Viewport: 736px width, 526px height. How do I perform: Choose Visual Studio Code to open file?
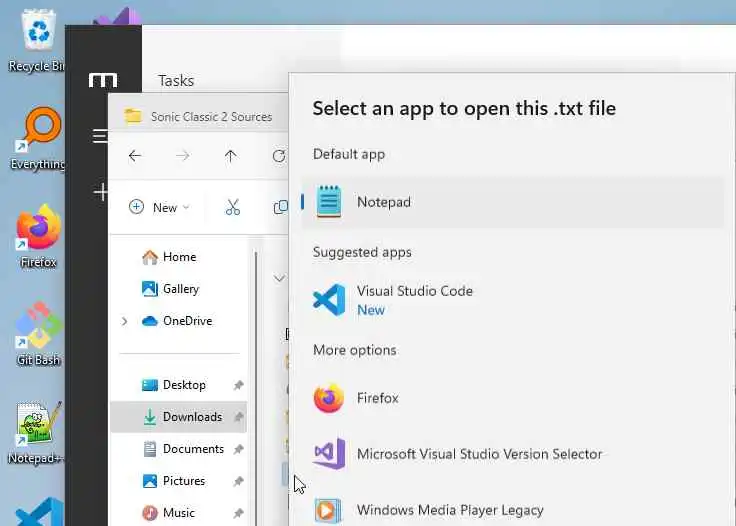coord(512,300)
